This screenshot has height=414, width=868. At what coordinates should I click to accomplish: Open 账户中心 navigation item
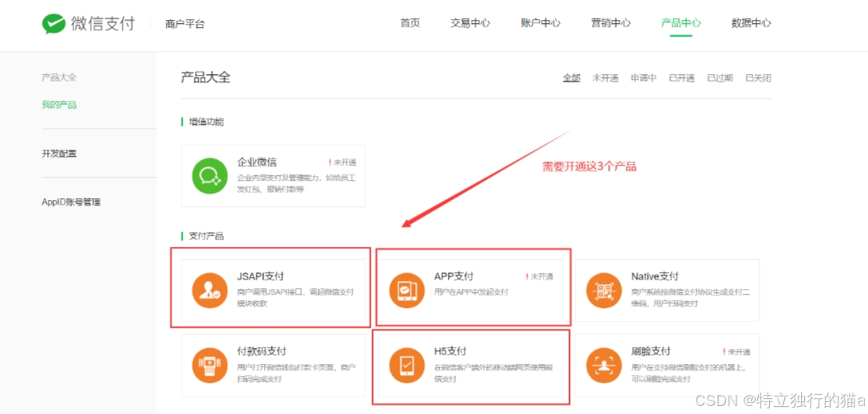540,23
